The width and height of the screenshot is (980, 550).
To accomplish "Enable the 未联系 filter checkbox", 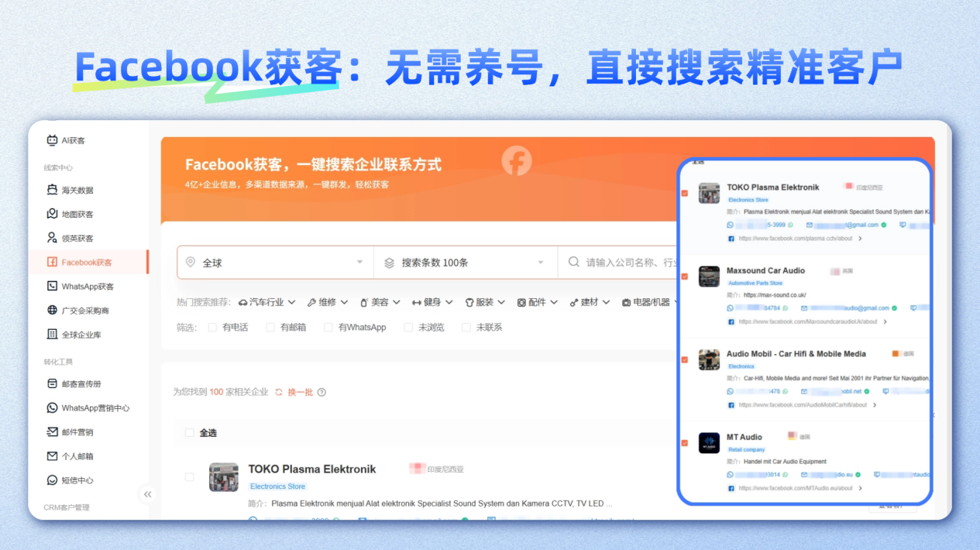I will pos(466,328).
